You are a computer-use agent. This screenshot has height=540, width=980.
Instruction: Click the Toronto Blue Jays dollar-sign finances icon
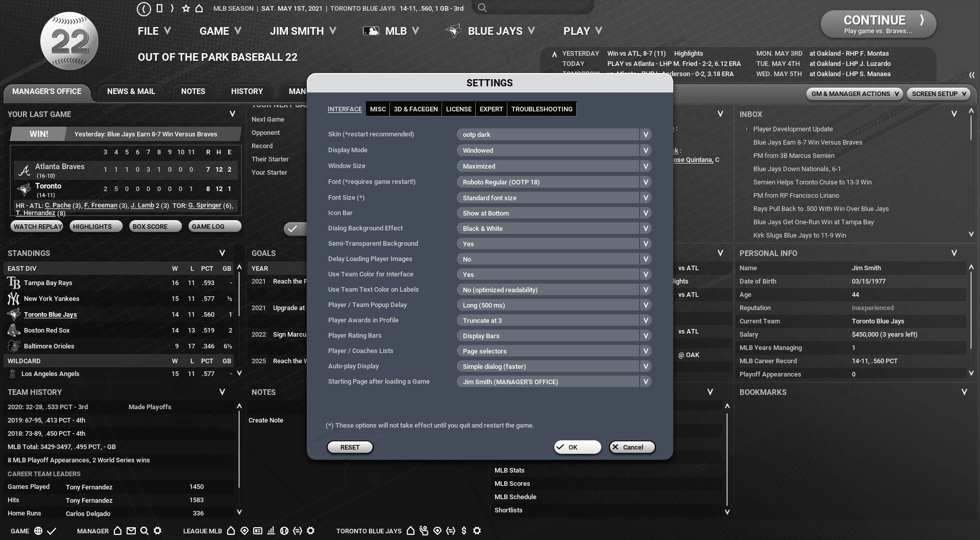click(x=464, y=531)
